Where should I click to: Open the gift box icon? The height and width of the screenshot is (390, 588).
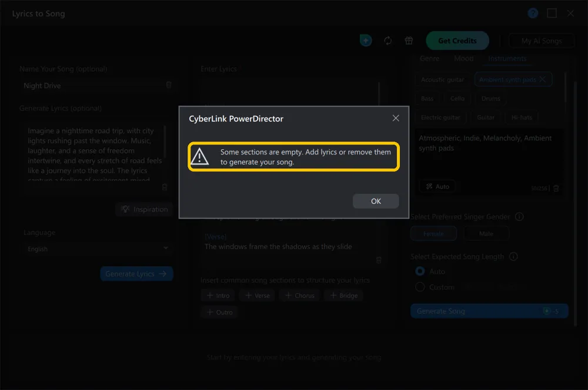click(409, 41)
